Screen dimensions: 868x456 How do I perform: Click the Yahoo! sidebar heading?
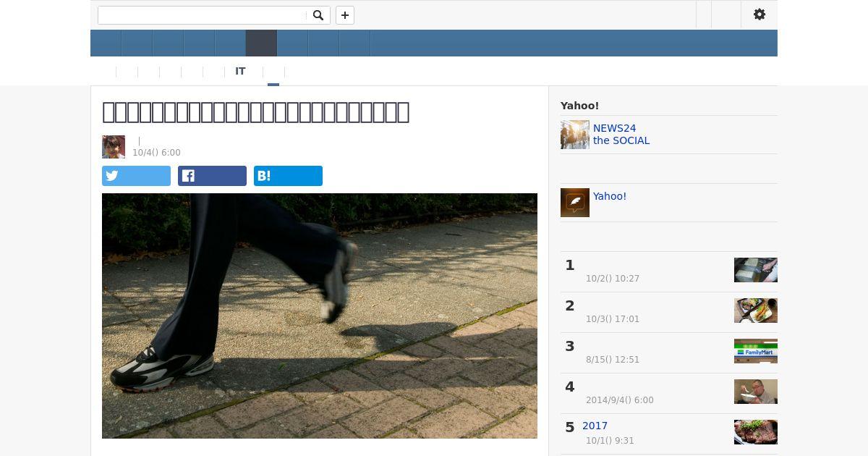click(x=579, y=106)
